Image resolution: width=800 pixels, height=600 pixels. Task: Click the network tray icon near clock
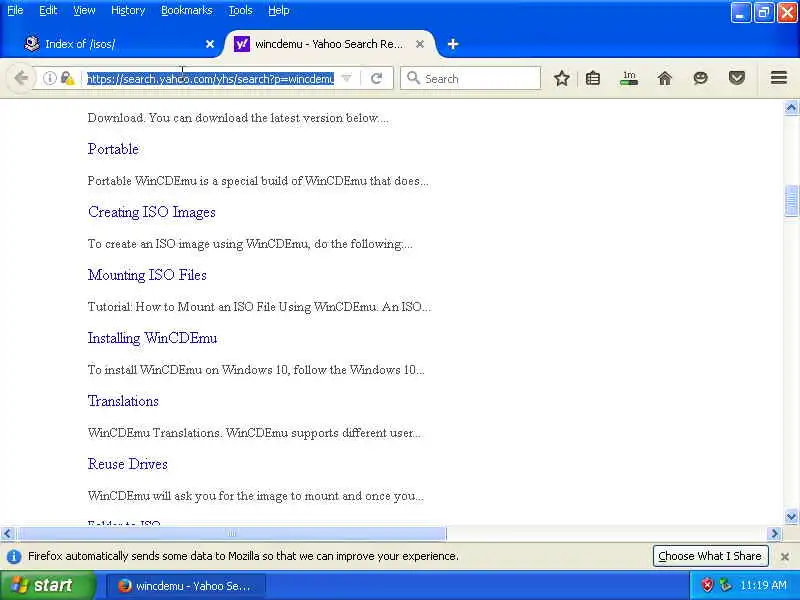pyautogui.click(x=724, y=585)
